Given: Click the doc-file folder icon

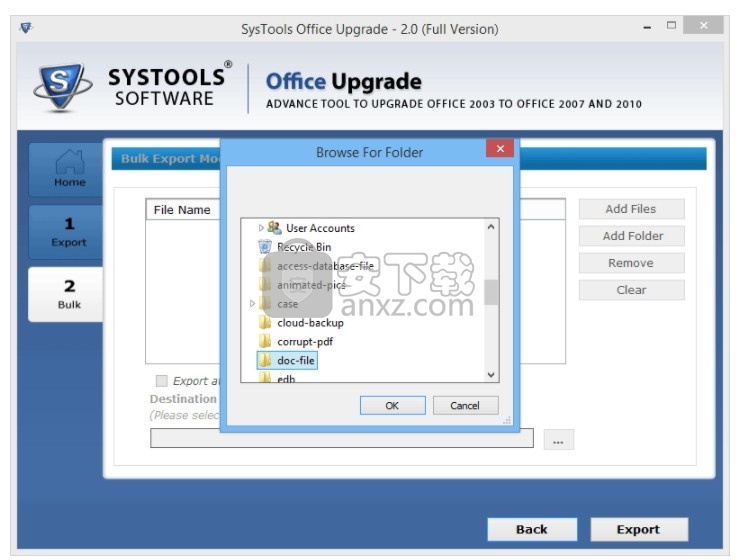Looking at the screenshot, I should [x=265, y=360].
